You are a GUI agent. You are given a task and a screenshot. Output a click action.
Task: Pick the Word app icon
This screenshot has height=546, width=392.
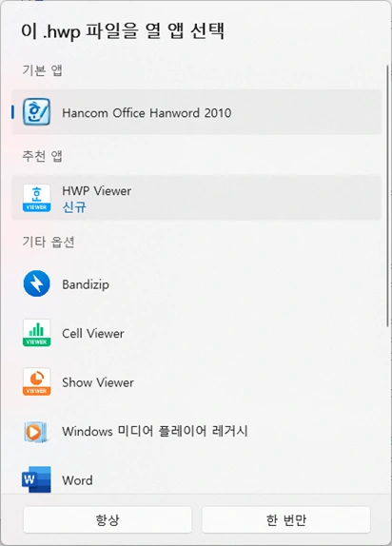click(x=36, y=479)
